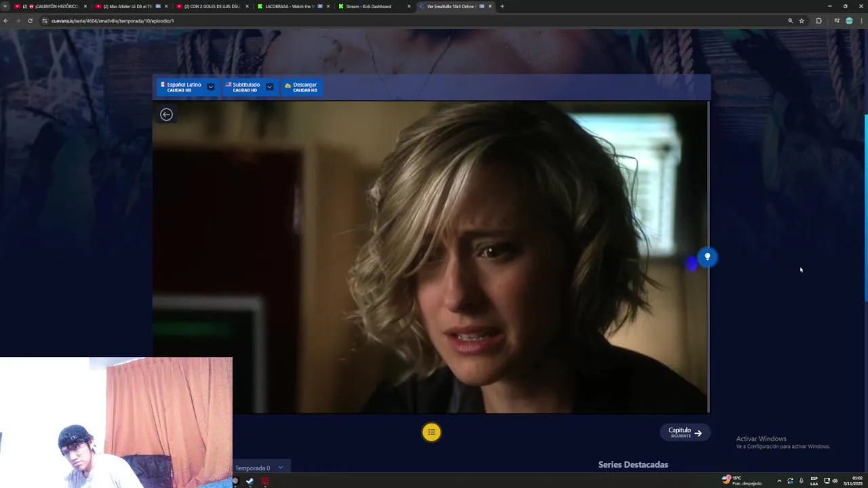Open the Steam icon in the taskbar
Viewport: 868px width, 488px height.
(x=250, y=481)
